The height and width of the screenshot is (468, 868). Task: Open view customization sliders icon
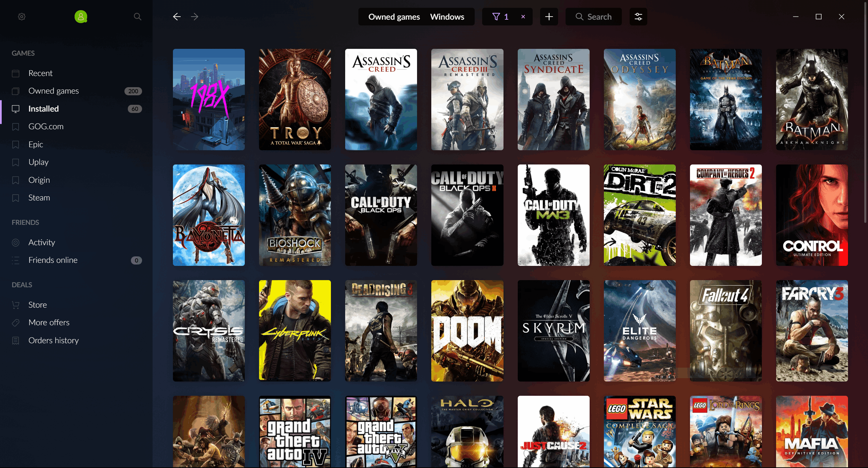638,17
